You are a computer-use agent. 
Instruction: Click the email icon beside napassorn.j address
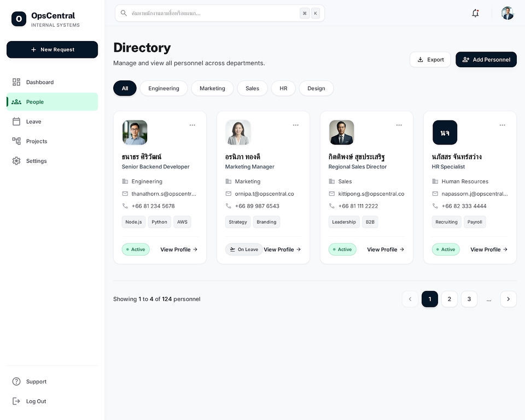(435, 194)
